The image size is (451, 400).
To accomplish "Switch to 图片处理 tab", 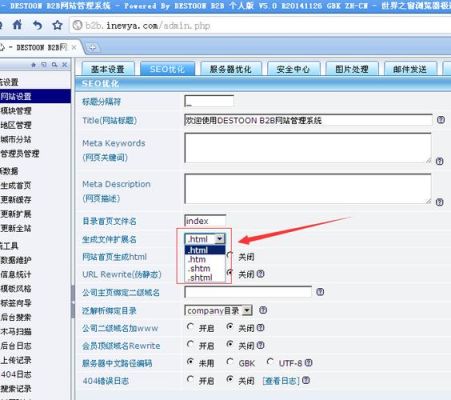I will click(352, 69).
